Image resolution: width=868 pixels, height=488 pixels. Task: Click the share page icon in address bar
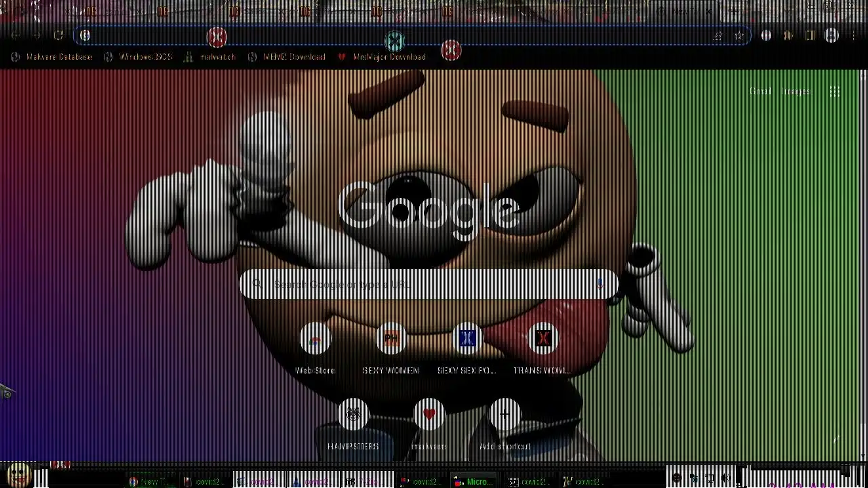coord(717,35)
